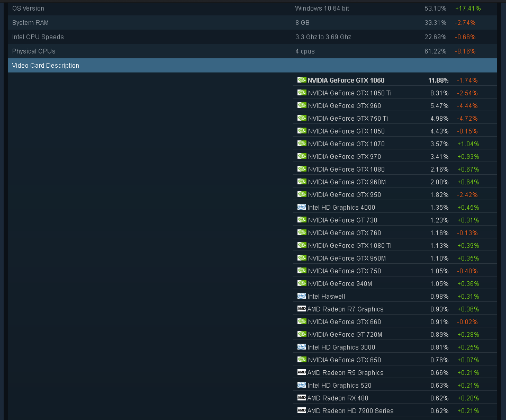Select NVIDIA GeForce GTX 1050 text
This screenshot has height=420, width=506.
(x=346, y=131)
